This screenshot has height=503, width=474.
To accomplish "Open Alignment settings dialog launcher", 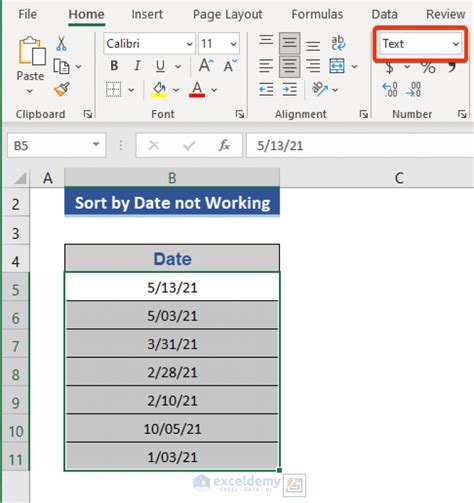I will click(363, 114).
